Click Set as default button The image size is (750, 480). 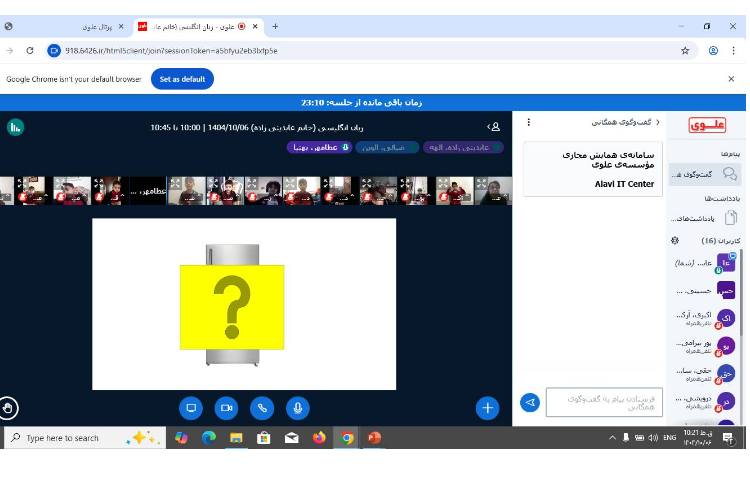point(182,79)
